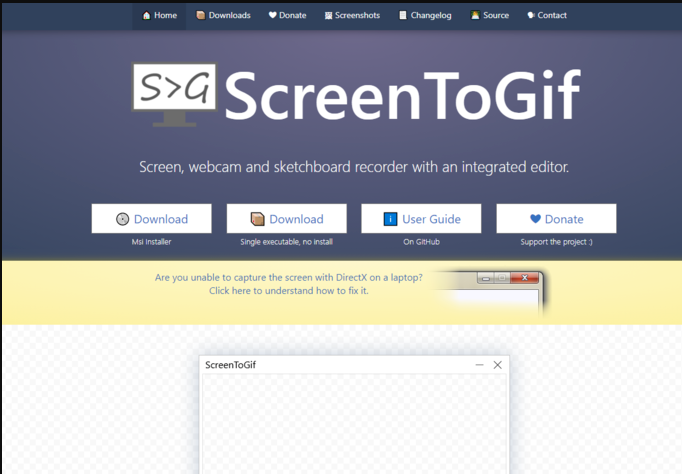Close the ScreenToGif preview window
The height and width of the screenshot is (474, 682).
coord(498,365)
